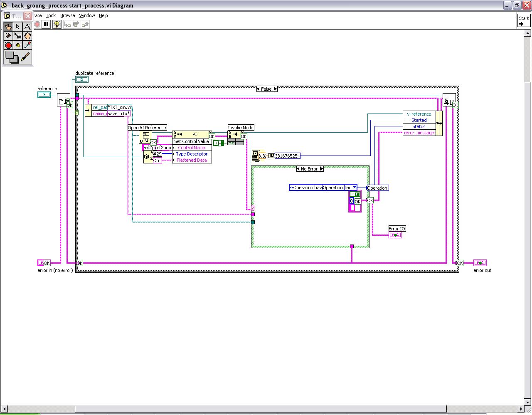Select the Scrolling hand tool
Viewport: 532px width, 415px height.
tap(27, 36)
